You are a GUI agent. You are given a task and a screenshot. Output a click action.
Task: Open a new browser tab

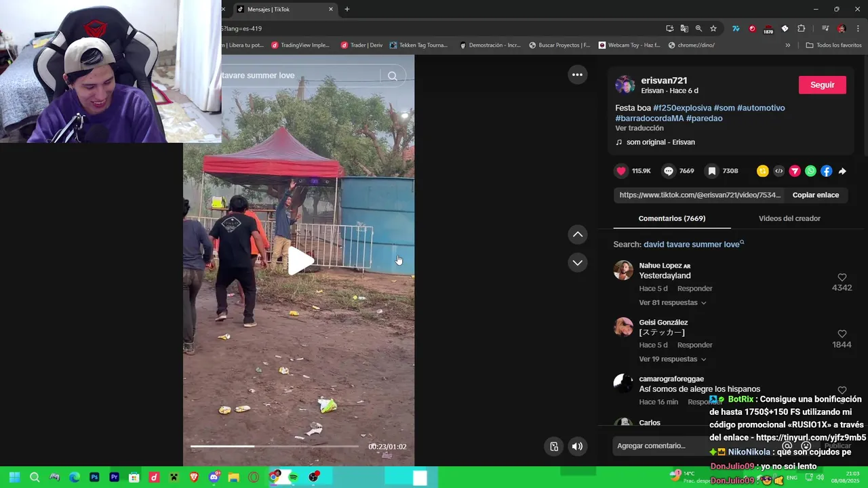(x=347, y=9)
